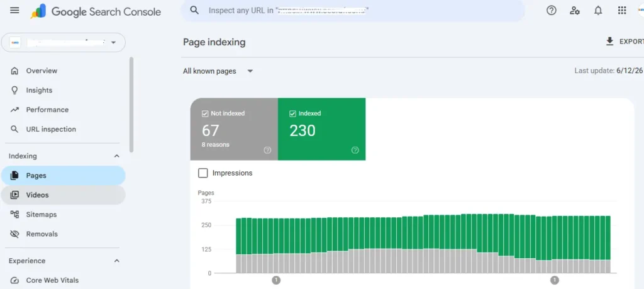Click the property favicon in selector
The image size is (644, 289).
[x=15, y=42]
